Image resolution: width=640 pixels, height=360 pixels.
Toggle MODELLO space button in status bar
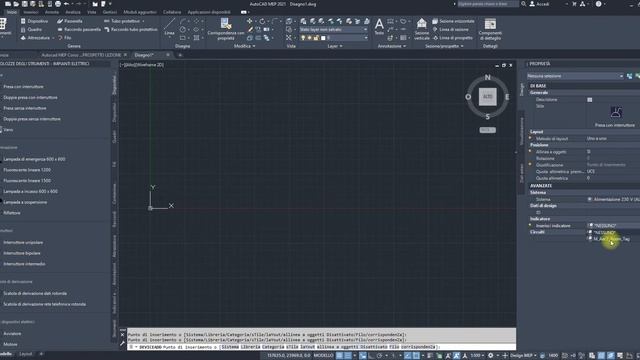323,356
